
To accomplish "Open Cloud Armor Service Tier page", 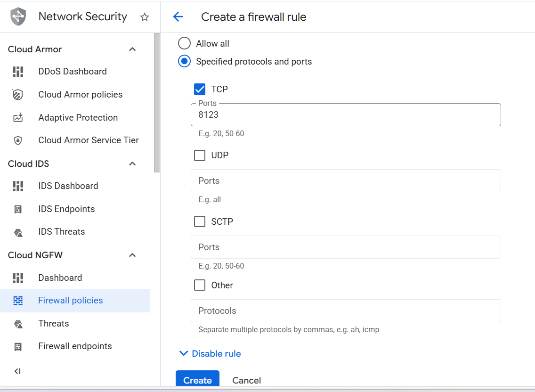I will (x=89, y=140).
